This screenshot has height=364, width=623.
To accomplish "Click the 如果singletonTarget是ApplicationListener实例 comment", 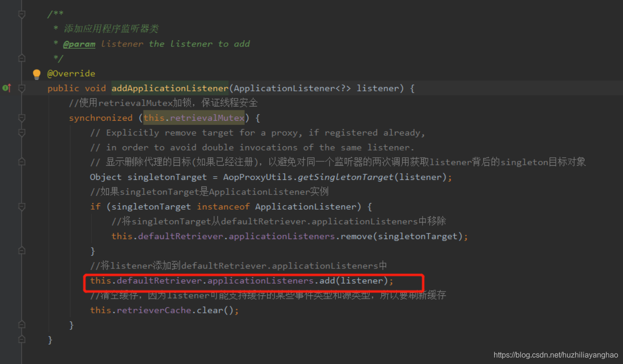I will click(209, 192).
